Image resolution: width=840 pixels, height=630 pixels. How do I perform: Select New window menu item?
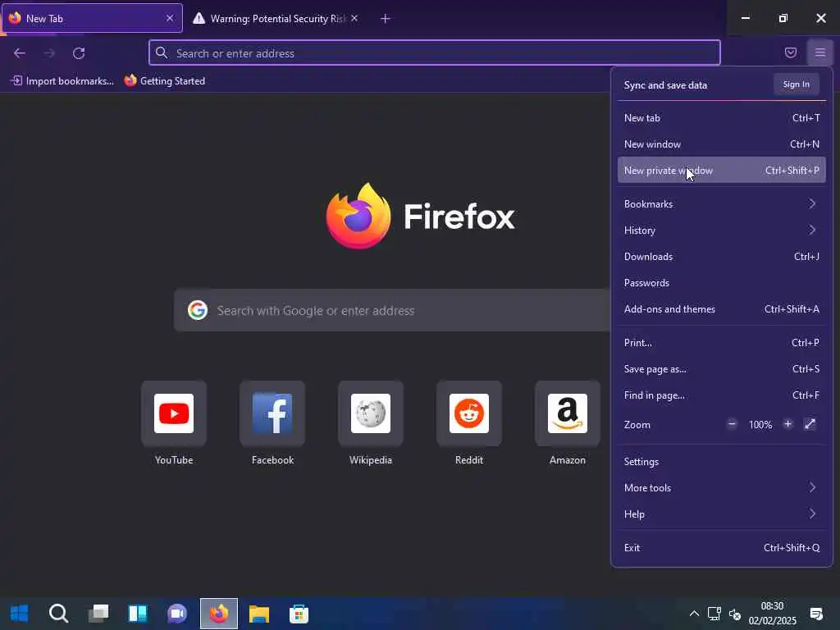(x=721, y=144)
